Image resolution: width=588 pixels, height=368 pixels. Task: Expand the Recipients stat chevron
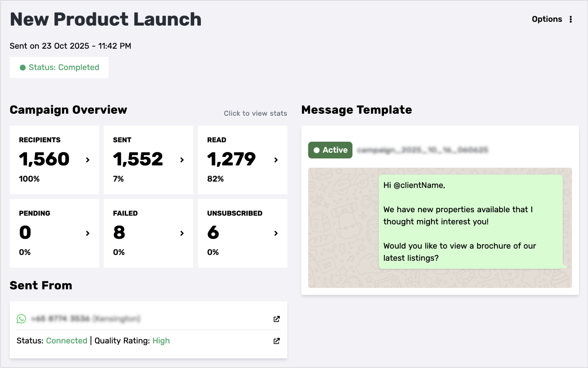tap(88, 160)
